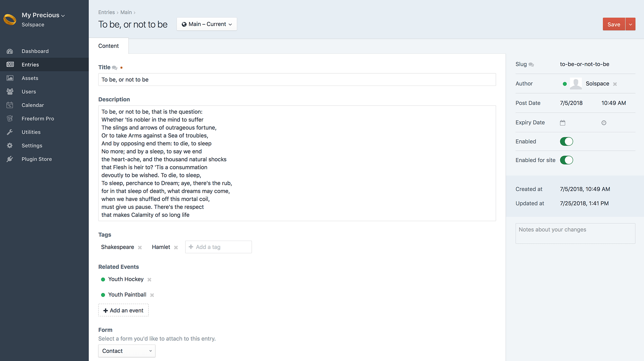This screenshot has width=644, height=361.
Task: Toggle the Enabled switch
Action: [x=566, y=142]
